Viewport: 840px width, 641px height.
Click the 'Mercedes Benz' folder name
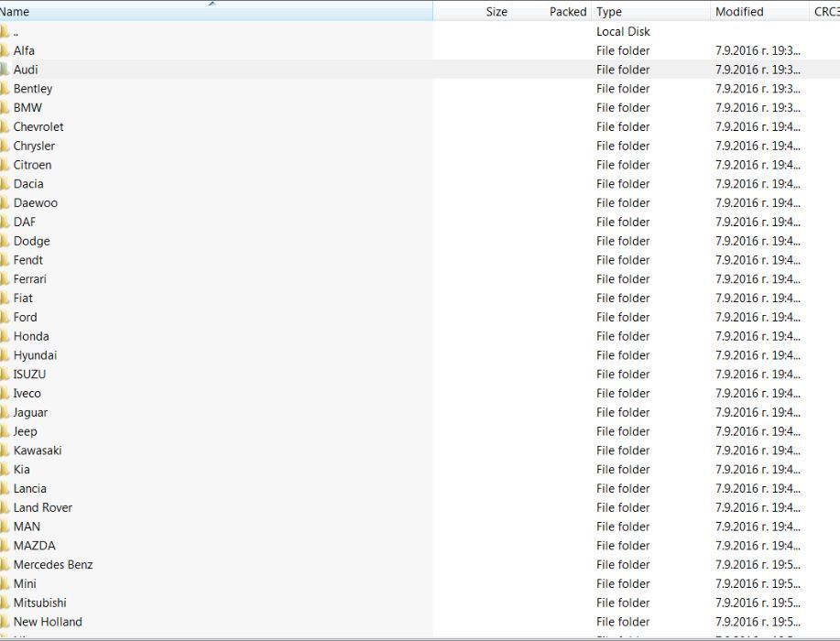coord(53,564)
